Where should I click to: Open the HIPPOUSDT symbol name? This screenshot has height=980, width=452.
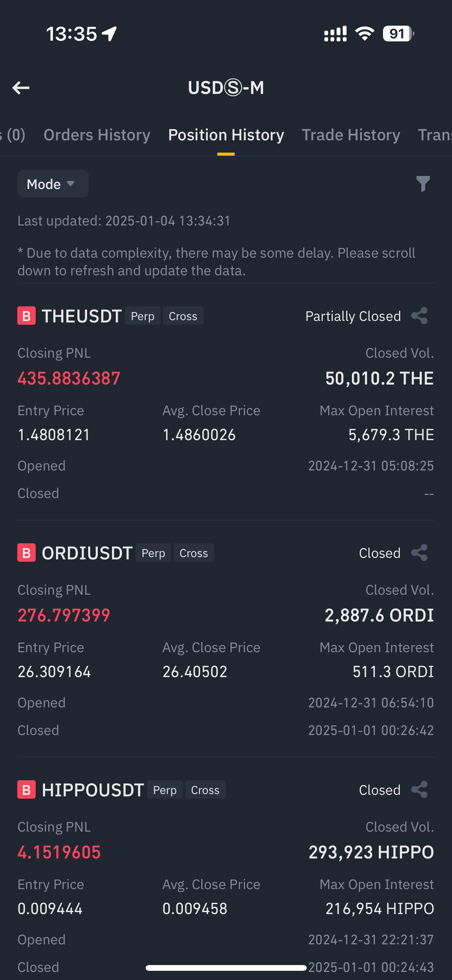(x=93, y=790)
